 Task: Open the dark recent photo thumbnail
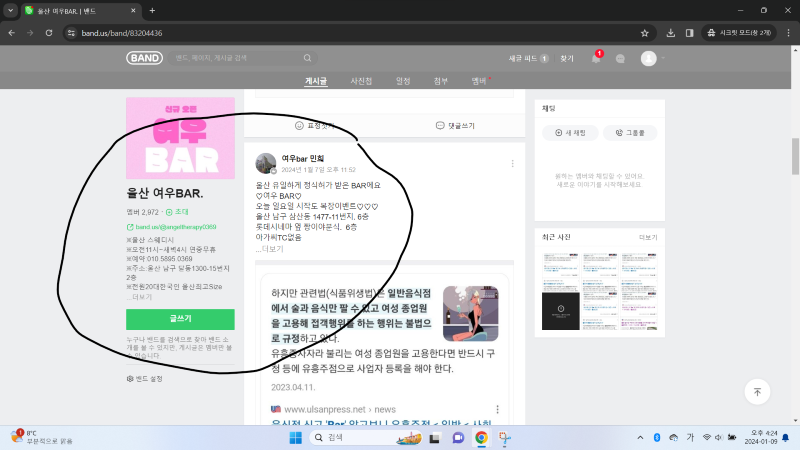pyautogui.click(x=560, y=311)
